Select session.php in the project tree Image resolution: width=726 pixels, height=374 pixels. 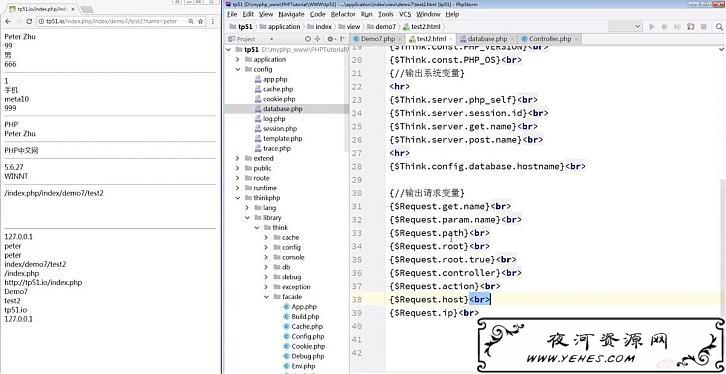tap(276, 129)
